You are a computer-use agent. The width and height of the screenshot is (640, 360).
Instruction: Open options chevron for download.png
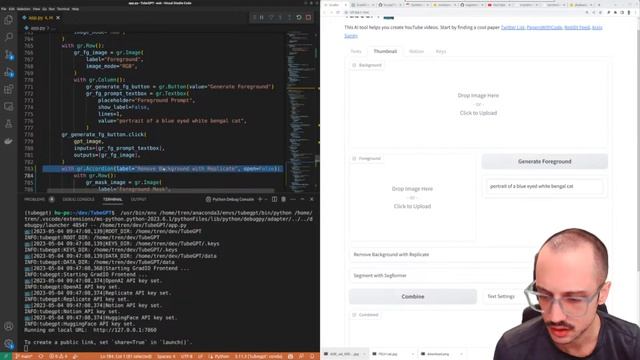click(x=461, y=354)
